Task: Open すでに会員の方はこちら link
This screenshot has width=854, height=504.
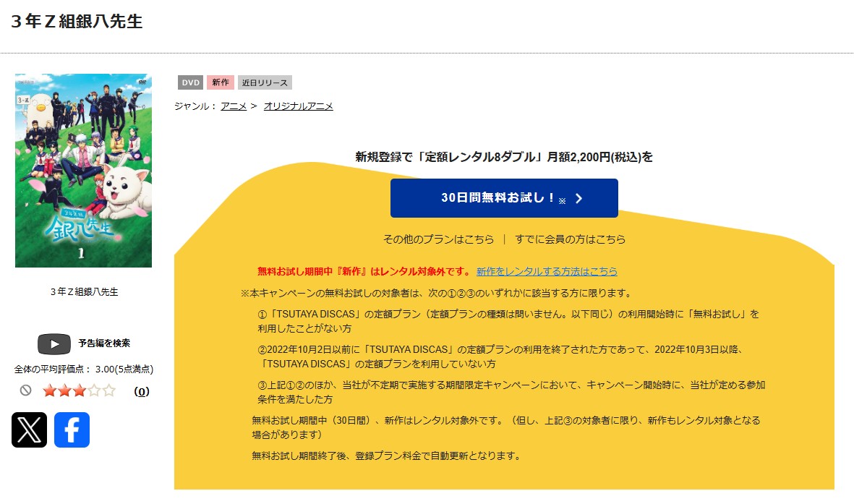Action: (570, 239)
